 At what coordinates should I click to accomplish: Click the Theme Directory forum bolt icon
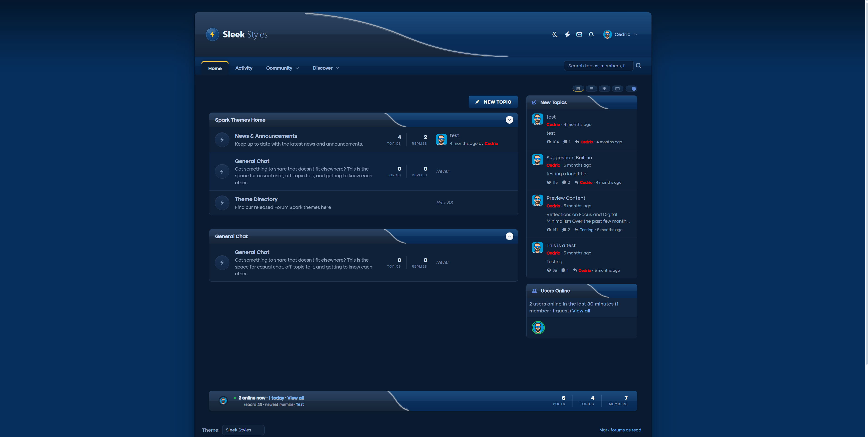pos(222,203)
